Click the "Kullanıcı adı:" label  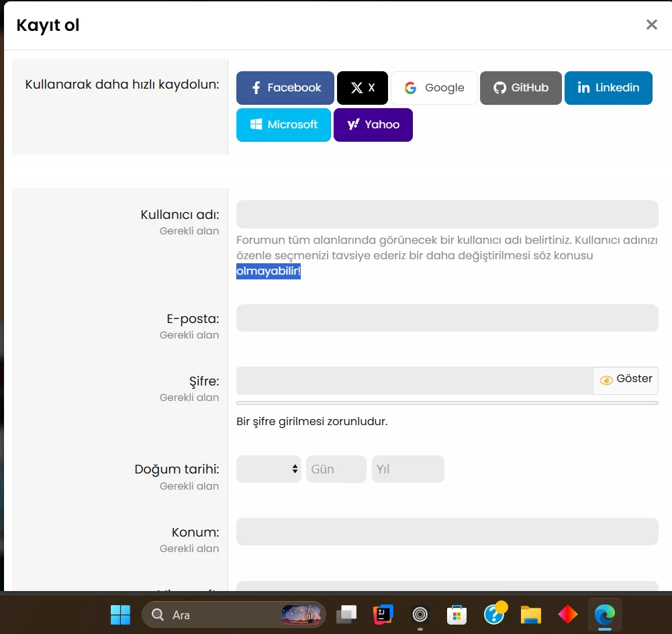[179, 214]
